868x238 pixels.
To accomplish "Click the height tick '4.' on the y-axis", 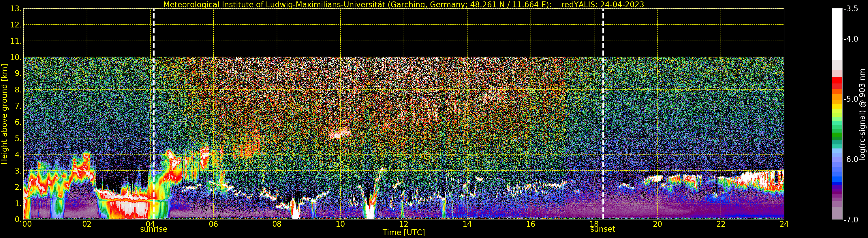I will [18, 155].
